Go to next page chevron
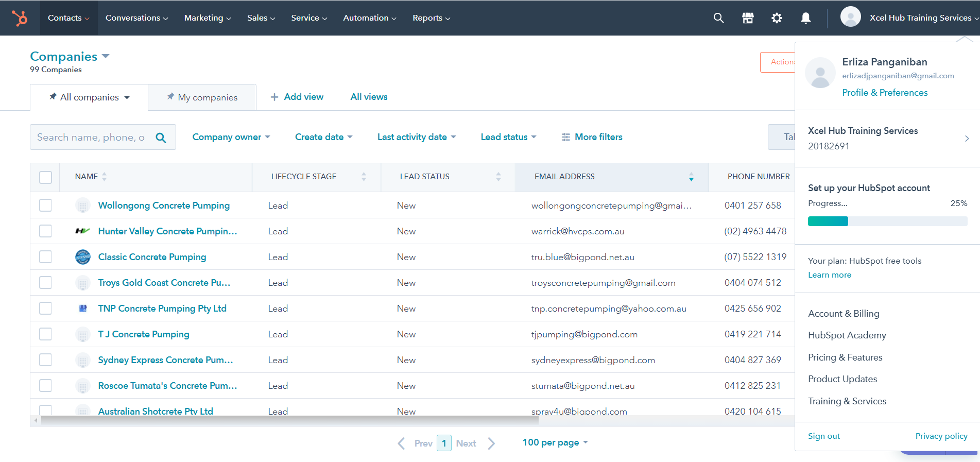This screenshot has width=980, height=462. tap(491, 443)
